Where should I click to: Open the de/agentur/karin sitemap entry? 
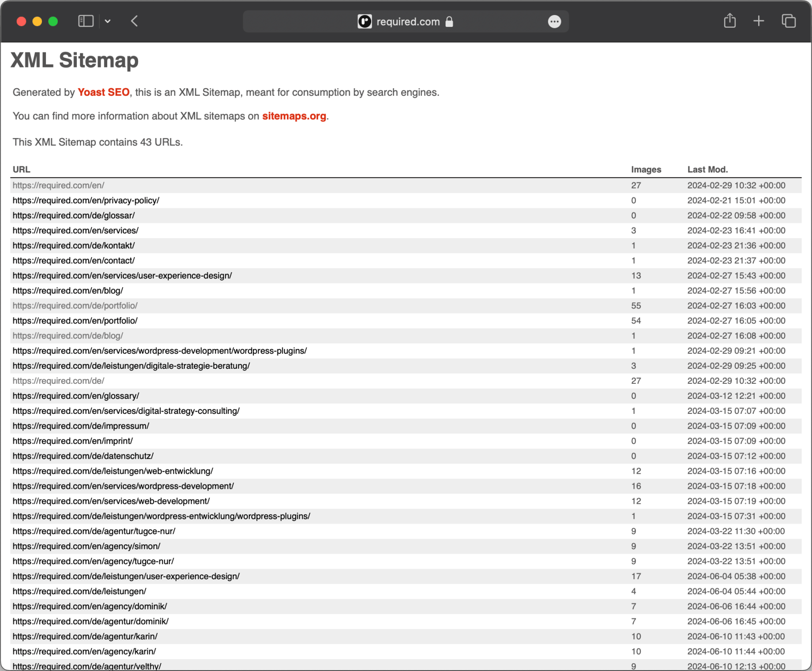pos(85,636)
